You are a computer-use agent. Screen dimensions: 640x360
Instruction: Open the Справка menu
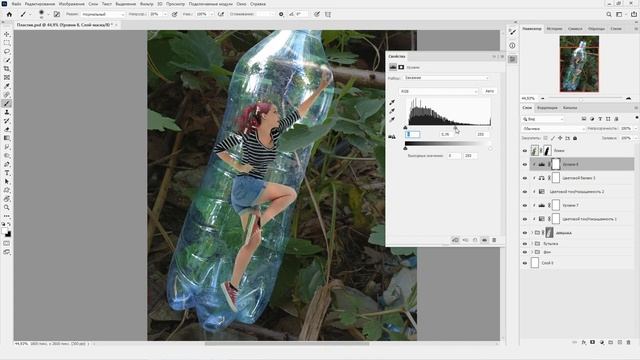click(258, 4)
